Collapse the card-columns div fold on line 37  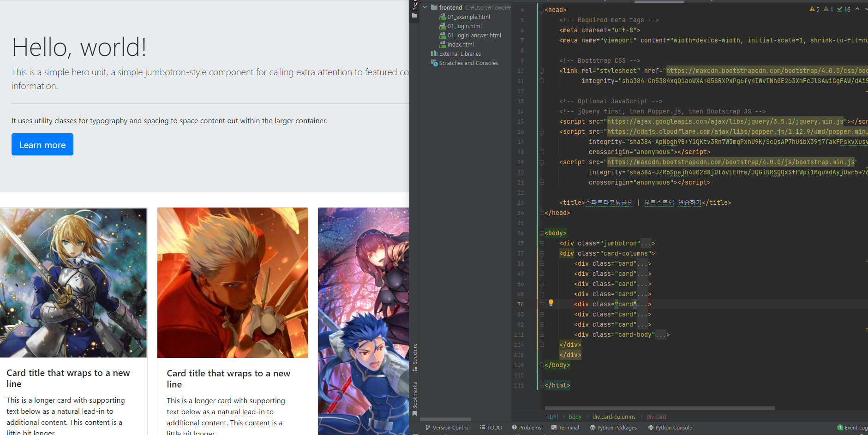coord(542,253)
